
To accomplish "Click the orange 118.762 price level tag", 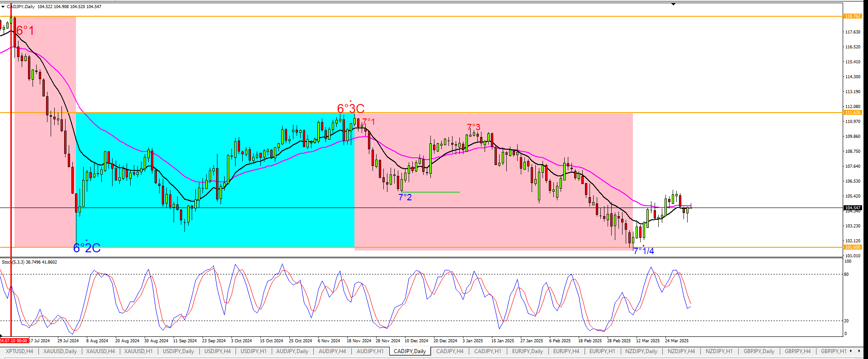I will [x=853, y=16].
